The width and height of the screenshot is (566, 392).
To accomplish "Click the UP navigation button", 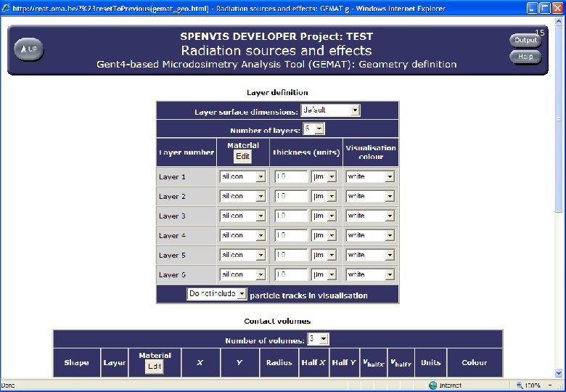I will point(29,49).
